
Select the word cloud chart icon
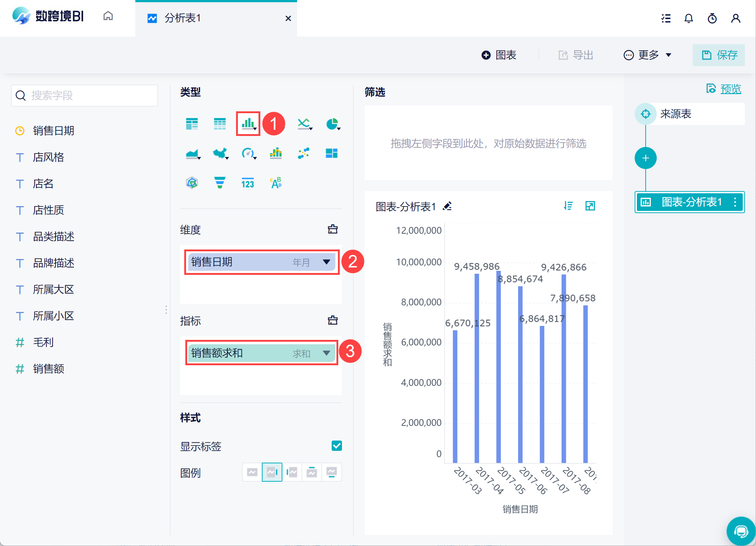point(276,182)
